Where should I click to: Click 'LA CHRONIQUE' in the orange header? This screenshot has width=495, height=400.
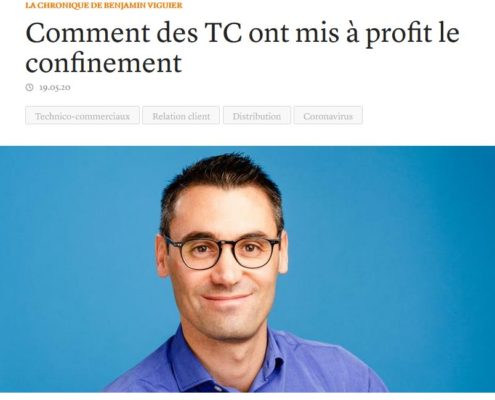(56, 5)
